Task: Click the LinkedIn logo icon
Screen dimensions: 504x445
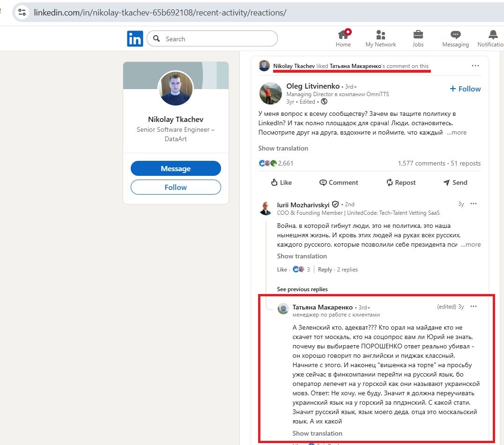Action: [x=135, y=39]
